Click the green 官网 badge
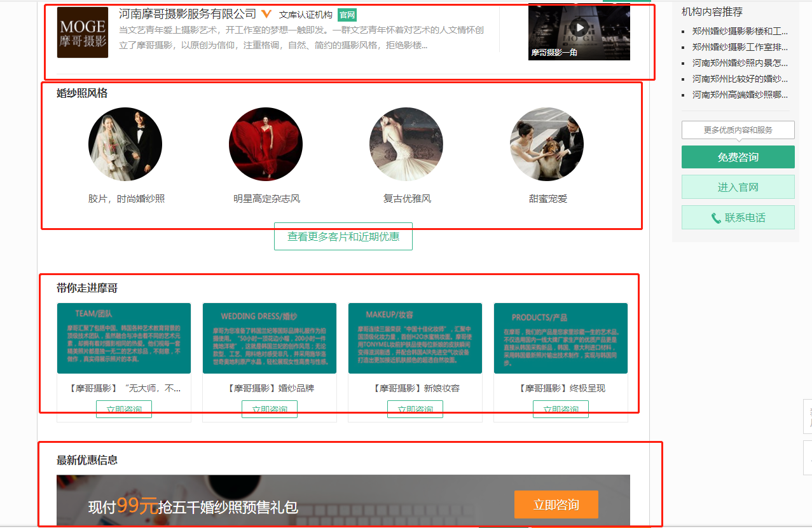The image size is (812, 528). tap(347, 15)
